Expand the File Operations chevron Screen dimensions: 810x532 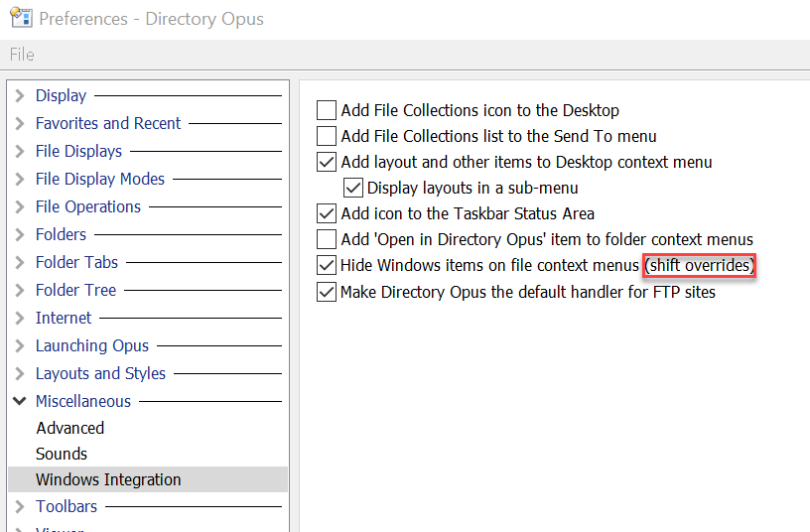coord(20,207)
